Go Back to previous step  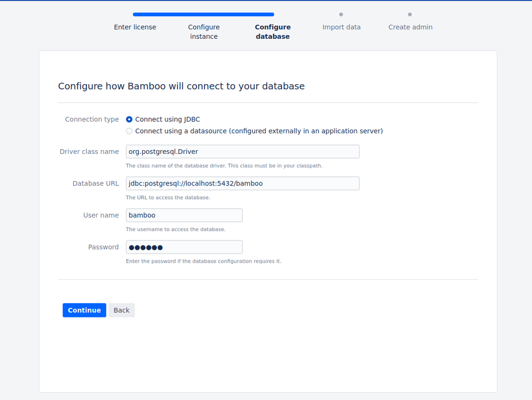[121, 311]
